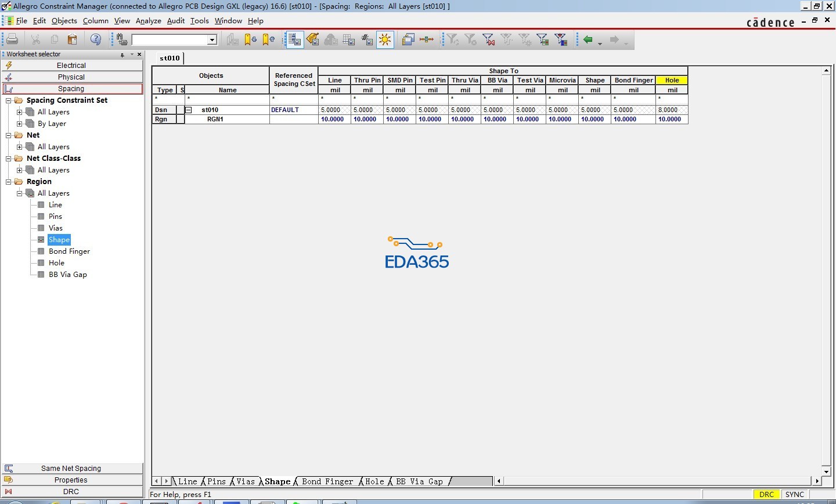This screenshot has height=504, width=836.
Task: Click the bookmark icon with down arrow
Action: point(250,39)
